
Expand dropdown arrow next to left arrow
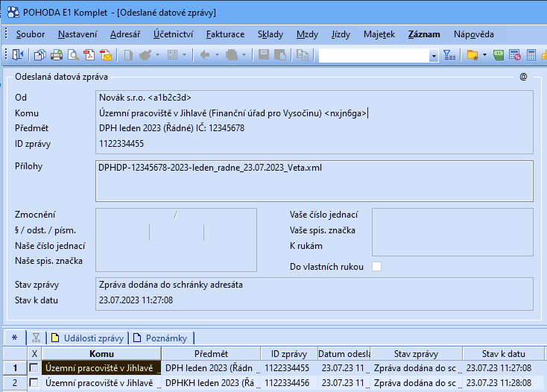(217, 54)
